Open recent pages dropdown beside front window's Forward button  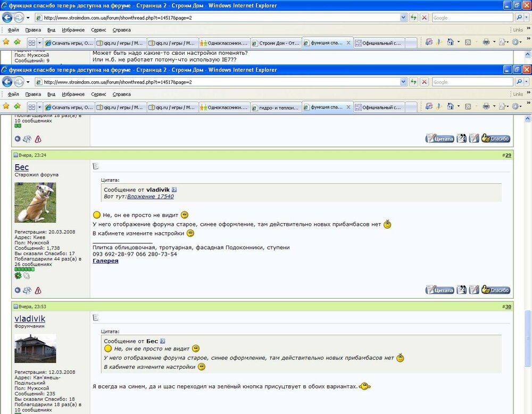pyautogui.click(x=28, y=82)
